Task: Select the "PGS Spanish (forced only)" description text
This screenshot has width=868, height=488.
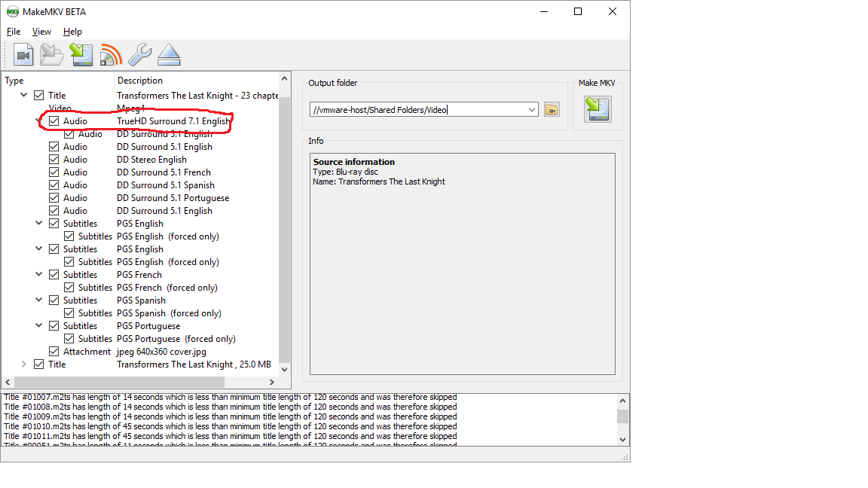Action: (x=169, y=313)
